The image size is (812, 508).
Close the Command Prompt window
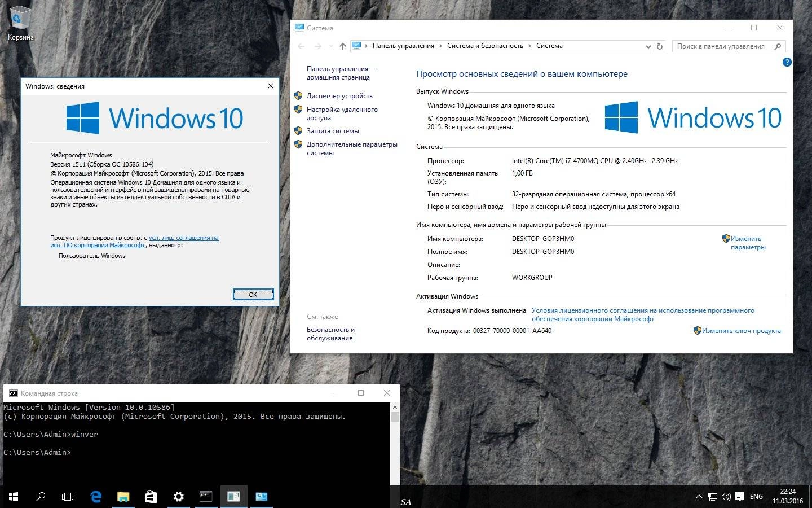(x=386, y=393)
